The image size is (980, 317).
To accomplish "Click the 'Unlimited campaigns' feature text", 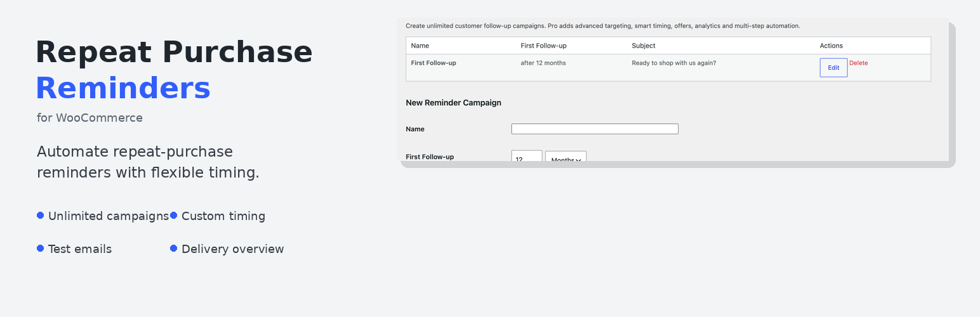I will tap(109, 216).
